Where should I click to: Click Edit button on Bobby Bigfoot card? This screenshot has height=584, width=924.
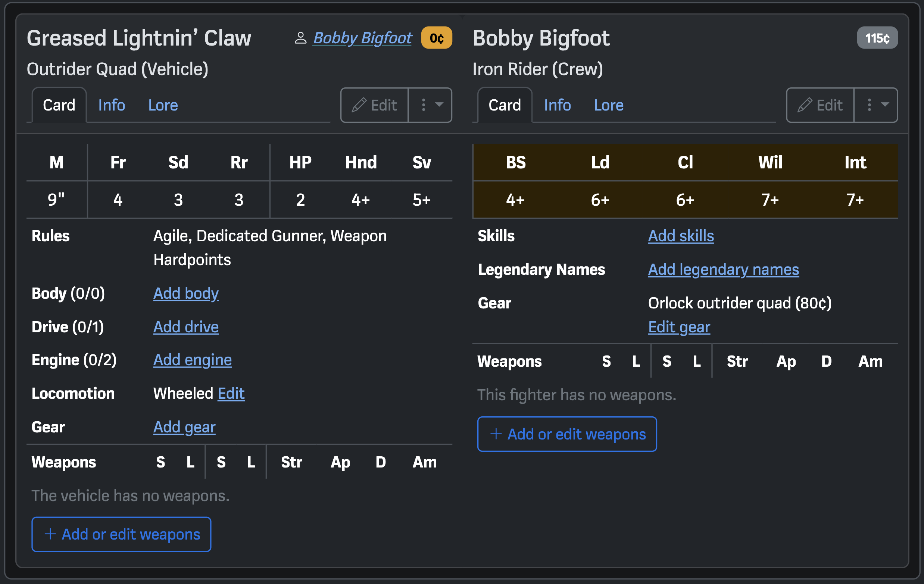pyautogui.click(x=820, y=105)
